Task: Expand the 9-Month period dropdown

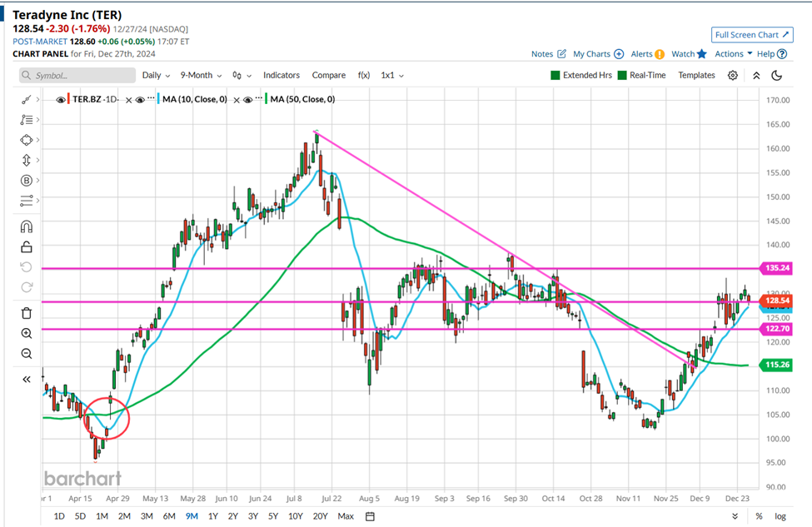Action: pos(201,75)
